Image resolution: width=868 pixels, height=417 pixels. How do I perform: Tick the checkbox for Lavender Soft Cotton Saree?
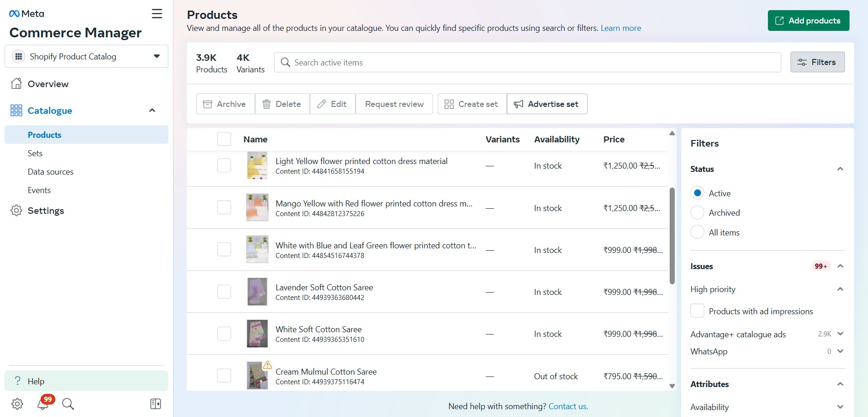click(224, 292)
